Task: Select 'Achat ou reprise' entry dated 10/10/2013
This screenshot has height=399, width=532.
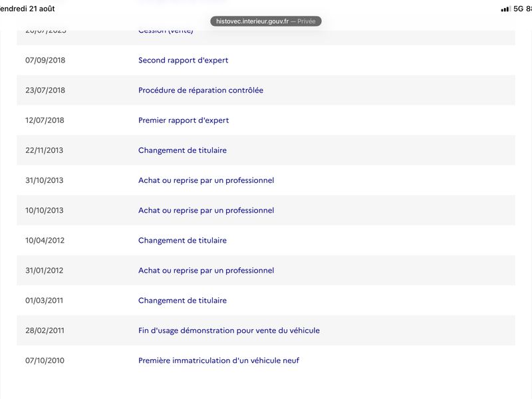Action: click(206, 210)
